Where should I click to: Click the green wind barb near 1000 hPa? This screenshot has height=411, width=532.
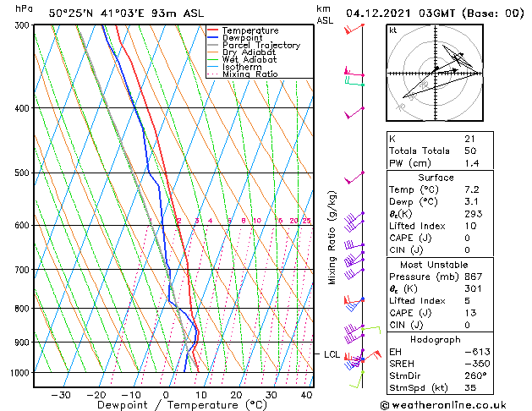pyautogui.click(x=356, y=380)
